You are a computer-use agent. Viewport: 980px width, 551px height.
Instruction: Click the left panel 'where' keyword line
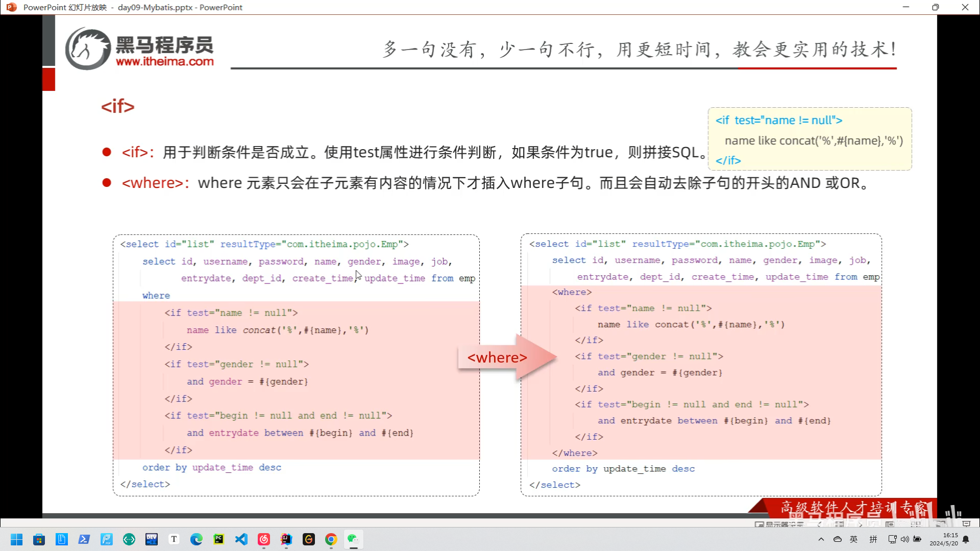[x=156, y=296]
